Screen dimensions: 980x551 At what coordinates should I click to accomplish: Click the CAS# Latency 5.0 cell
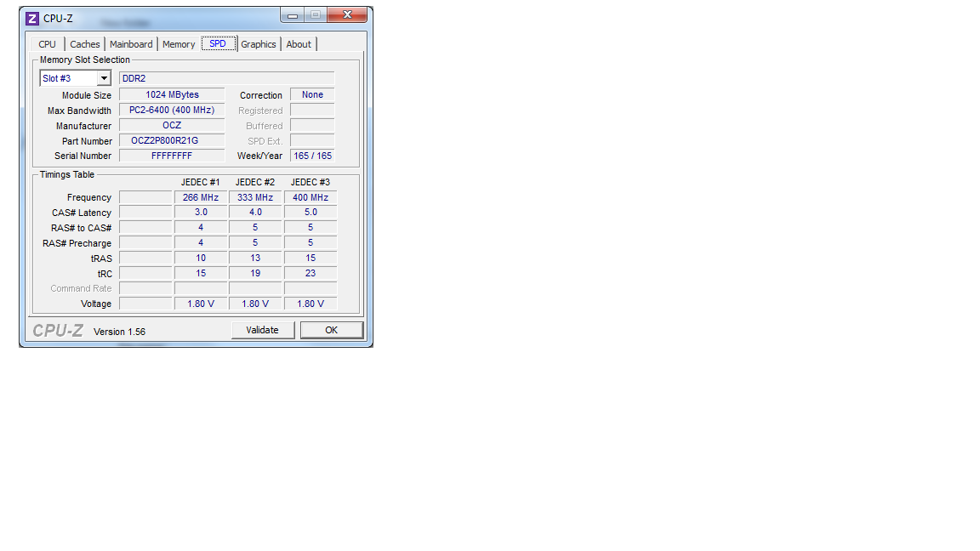[311, 213]
